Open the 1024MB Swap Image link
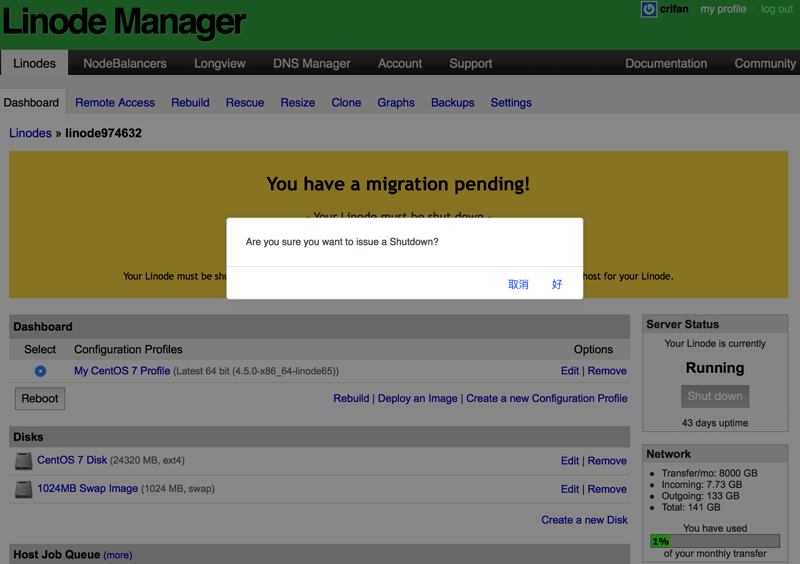The width and height of the screenshot is (800, 564). [87, 488]
